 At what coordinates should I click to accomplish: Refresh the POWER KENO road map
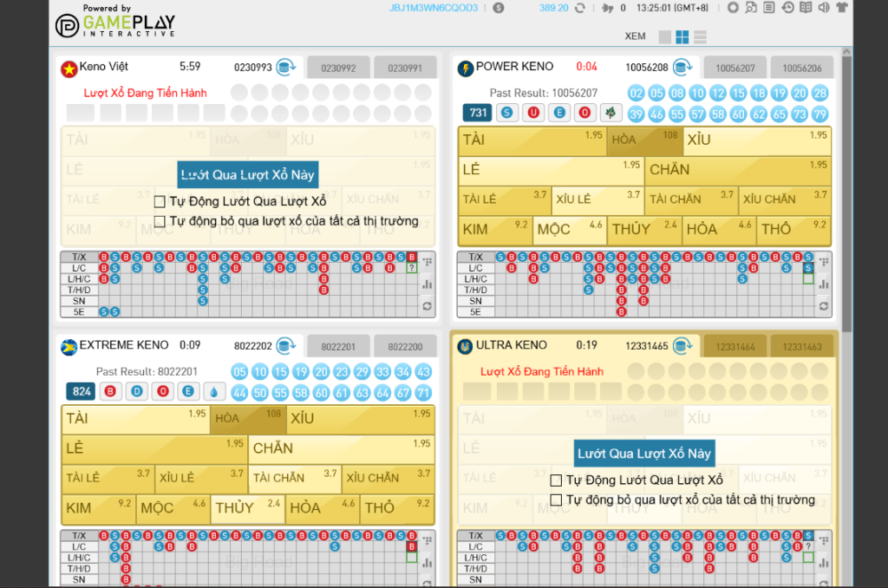point(824,306)
